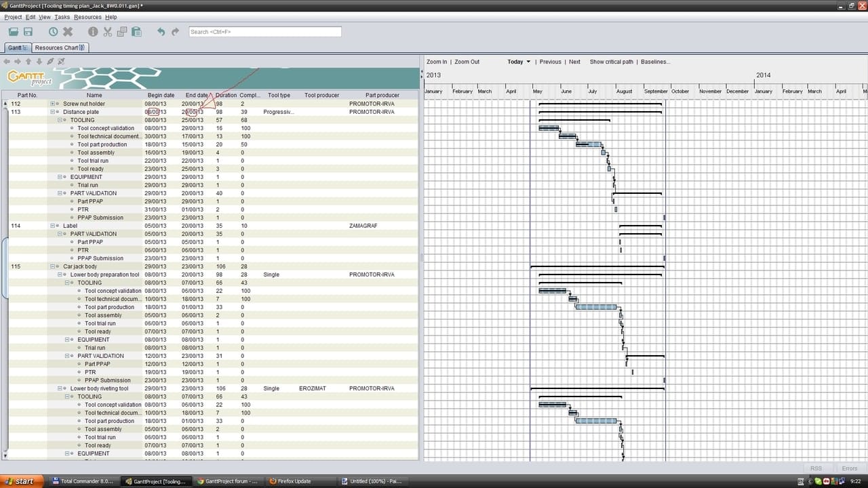
Task: Click the Delete task X icon
Action: tap(68, 32)
